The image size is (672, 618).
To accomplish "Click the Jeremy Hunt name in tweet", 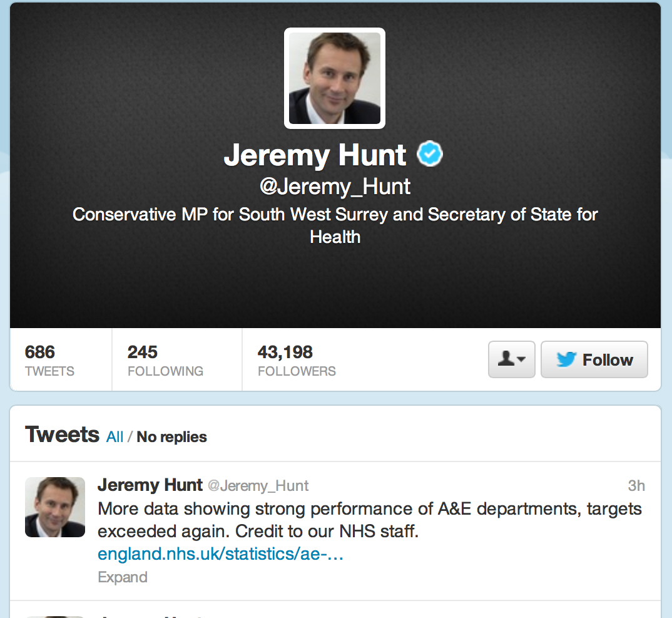I will [x=150, y=485].
